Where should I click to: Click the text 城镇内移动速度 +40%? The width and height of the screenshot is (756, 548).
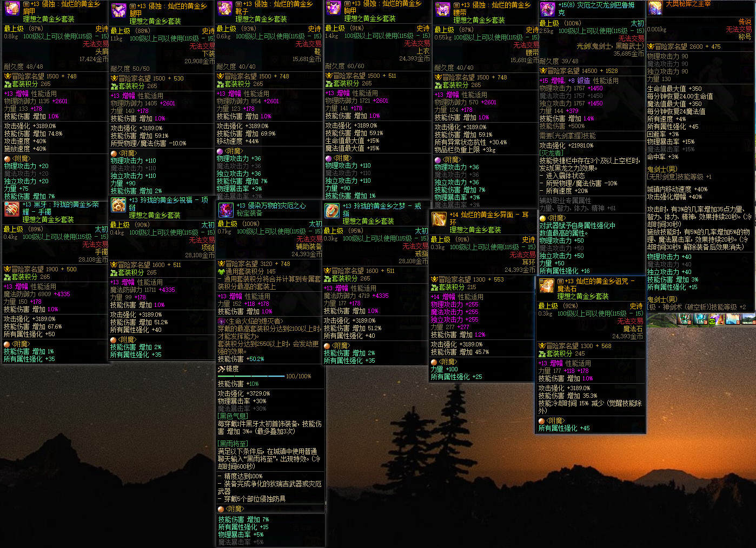click(677, 189)
